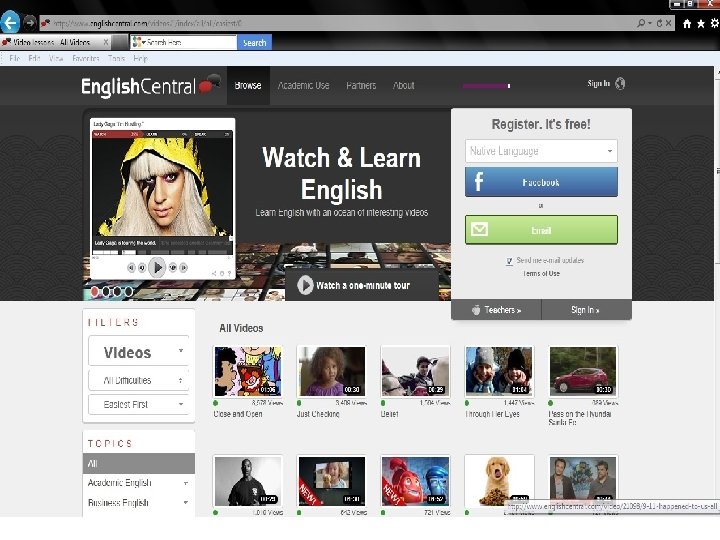Open the Belief video thumbnail
Image resolution: width=720 pixels, height=540 pixels.
coord(416,371)
